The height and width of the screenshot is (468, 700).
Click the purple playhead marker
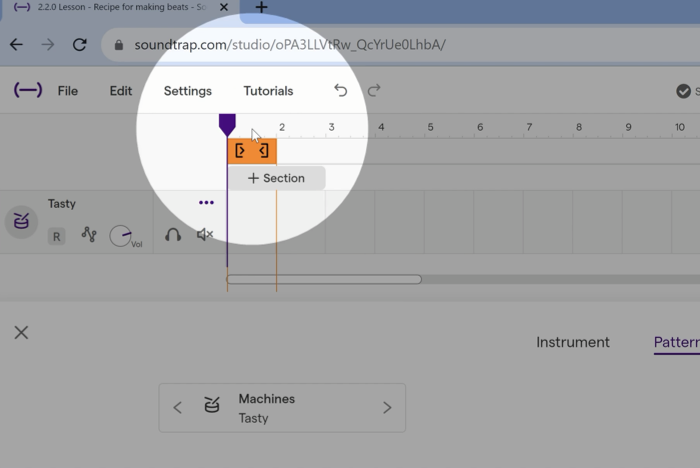[x=227, y=125]
